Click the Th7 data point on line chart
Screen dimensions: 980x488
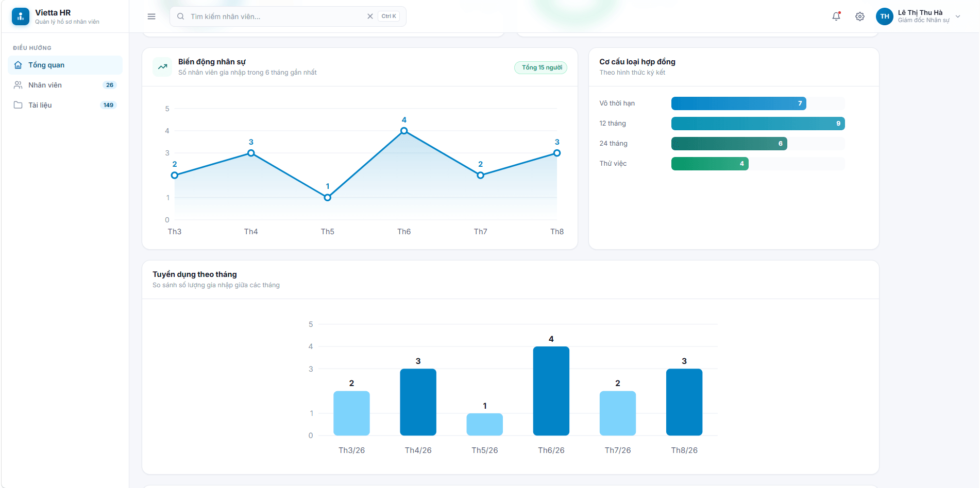481,176
